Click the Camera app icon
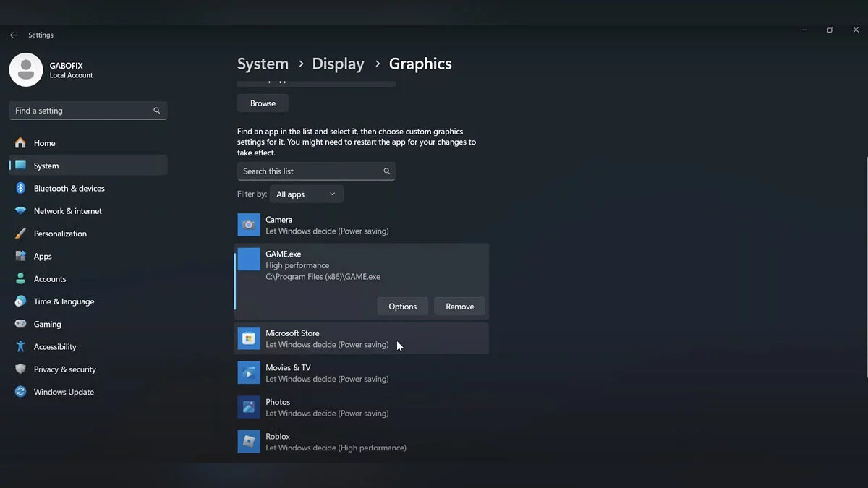868x488 pixels. [249, 225]
